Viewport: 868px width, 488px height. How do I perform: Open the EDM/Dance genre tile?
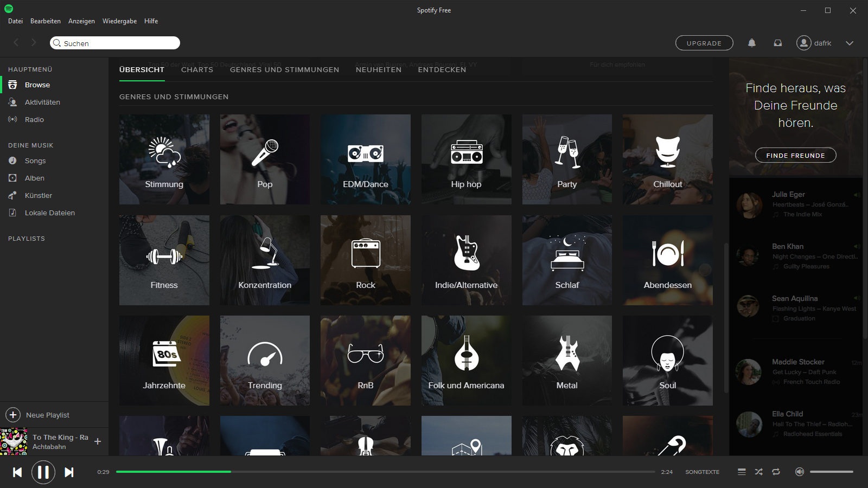tap(366, 159)
